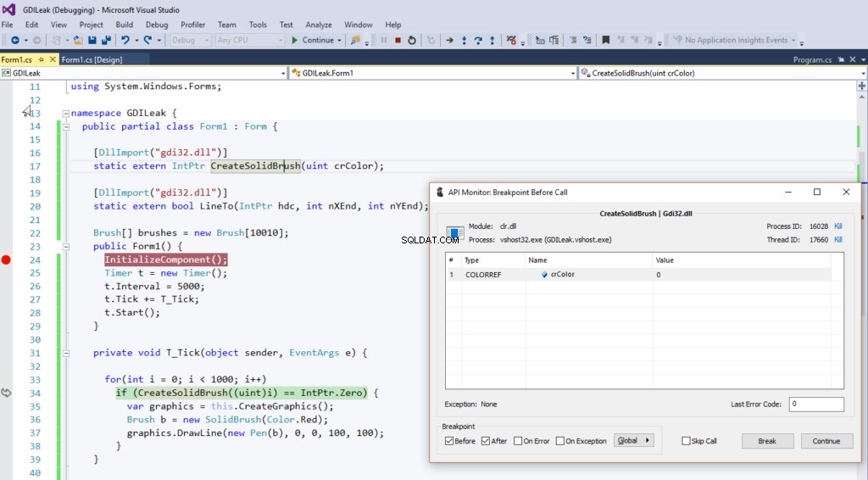Click the Break button in API Monitor
The width and height of the screenshot is (868, 480).
767,441
